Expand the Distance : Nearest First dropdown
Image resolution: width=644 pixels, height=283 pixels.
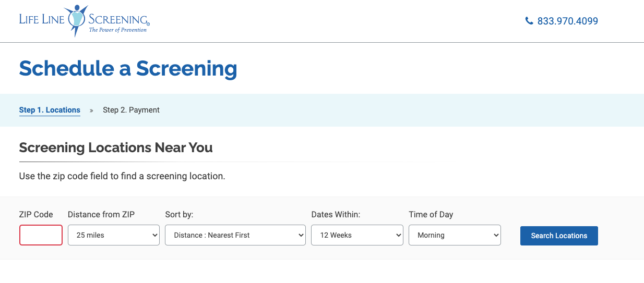click(235, 235)
